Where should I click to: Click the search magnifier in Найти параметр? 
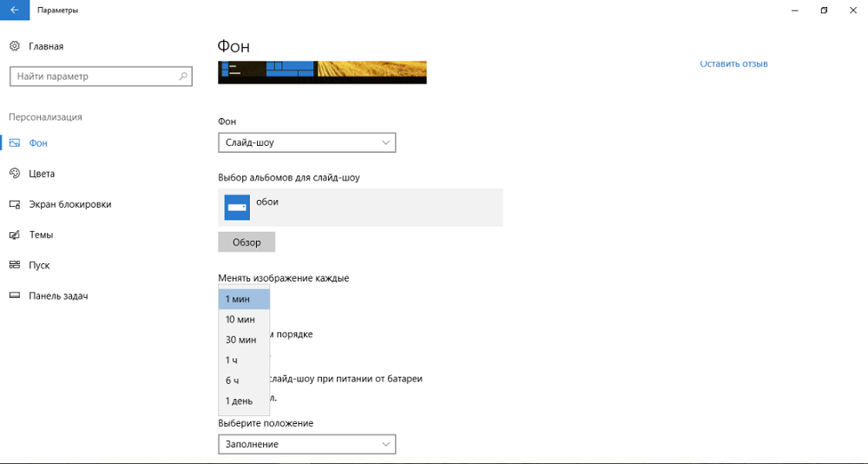[x=183, y=76]
